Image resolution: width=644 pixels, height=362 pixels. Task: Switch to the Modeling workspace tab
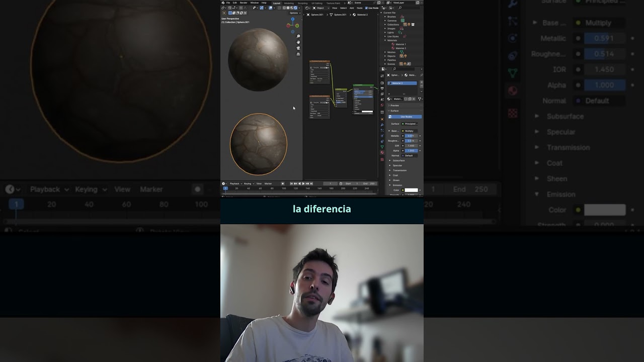click(289, 3)
